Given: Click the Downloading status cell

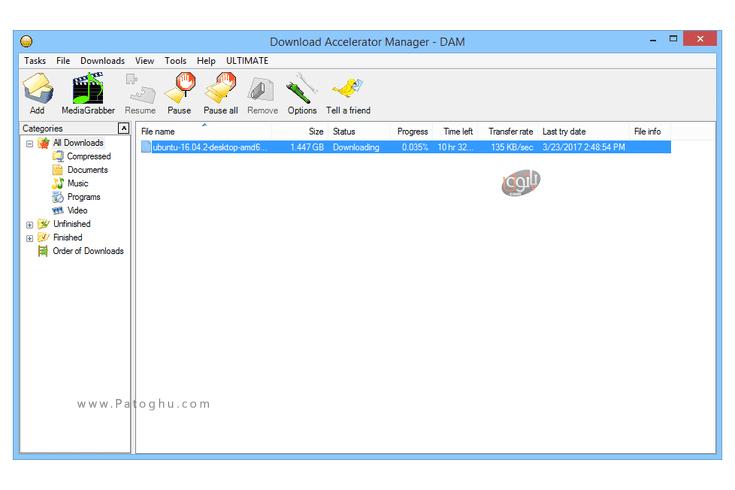Looking at the screenshot, I should tap(356, 147).
